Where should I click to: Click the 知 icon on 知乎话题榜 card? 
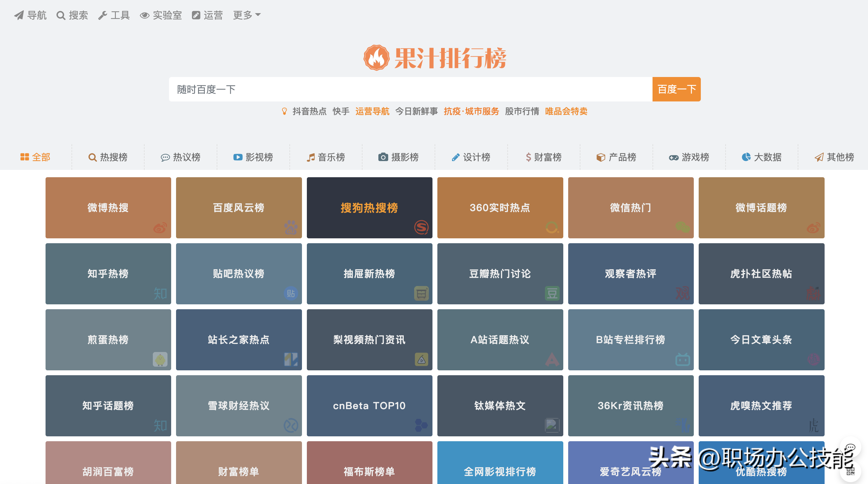[160, 425]
